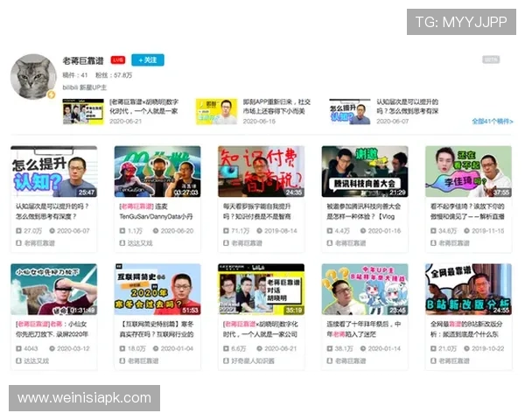Open the 腾讯科技向善大会 thumbnail 21:29
The width and height of the screenshot is (525, 420).
tap(365, 171)
